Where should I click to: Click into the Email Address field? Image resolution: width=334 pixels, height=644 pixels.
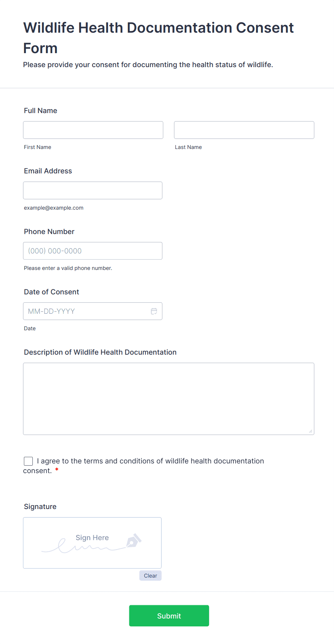tap(93, 190)
